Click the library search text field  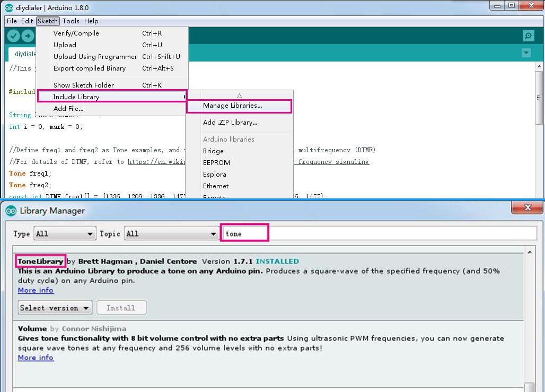click(379, 233)
